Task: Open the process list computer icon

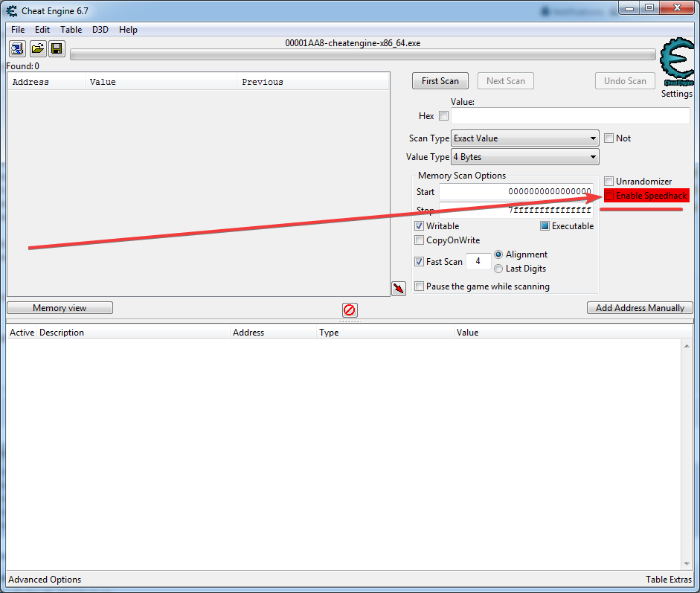Action: point(18,48)
